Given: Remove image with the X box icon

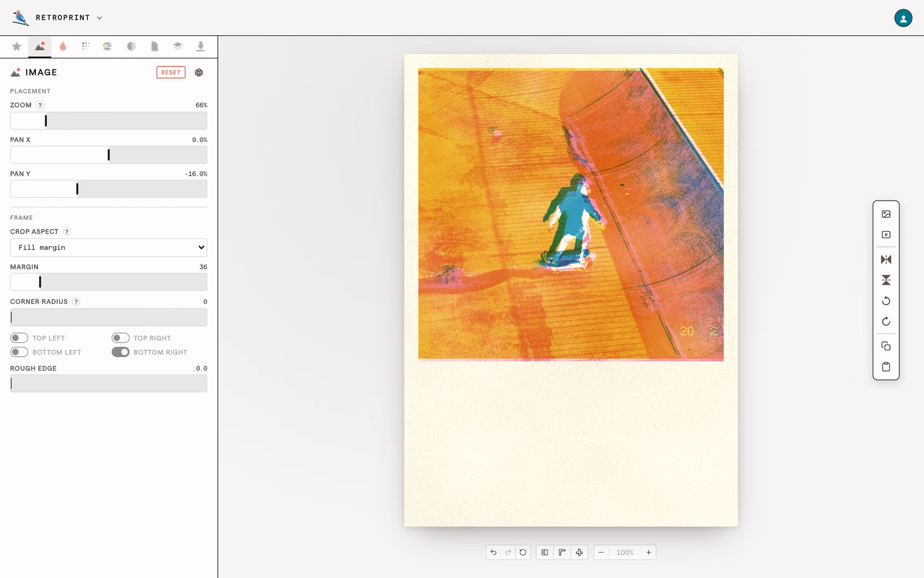Looking at the screenshot, I should tap(886, 235).
